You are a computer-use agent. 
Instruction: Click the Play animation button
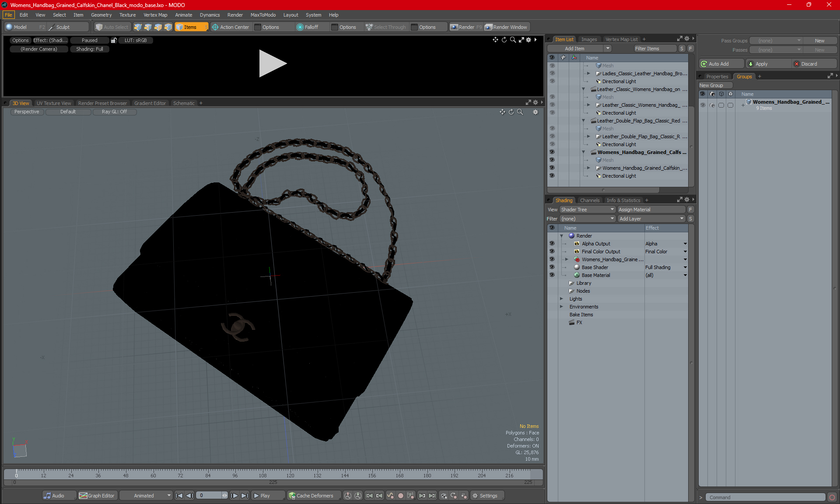pos(267,496)
